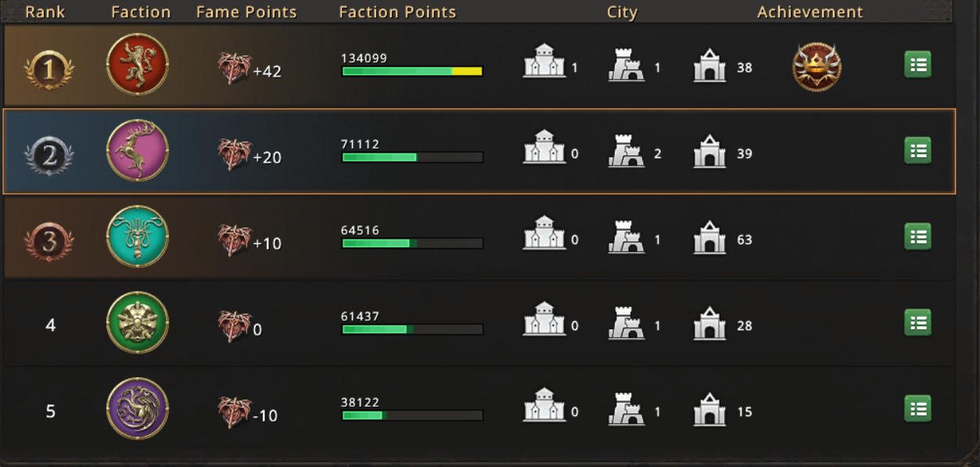Click the castle icon showing 2 cities

tap(626, 151)
